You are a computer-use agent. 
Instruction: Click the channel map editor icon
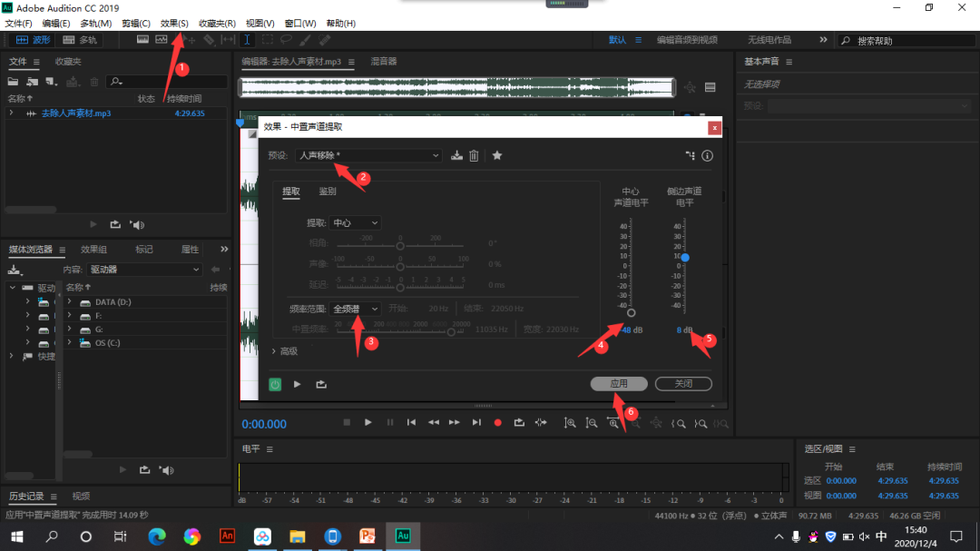690,156
